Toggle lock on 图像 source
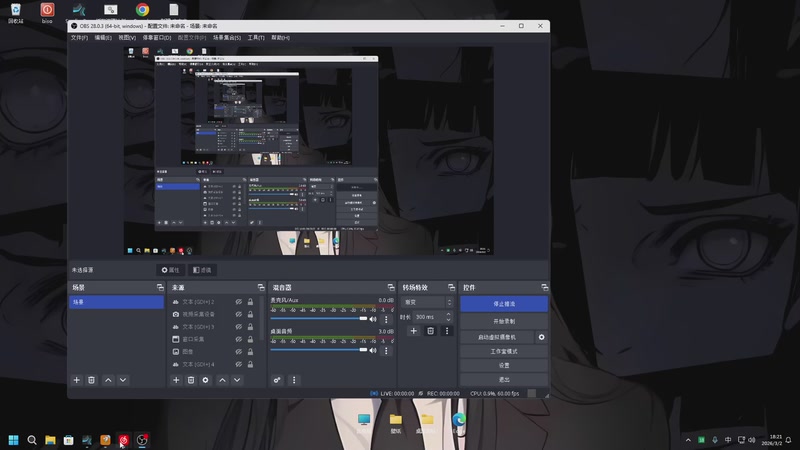Screen dimensions: 800x450 tap(251, 352)
